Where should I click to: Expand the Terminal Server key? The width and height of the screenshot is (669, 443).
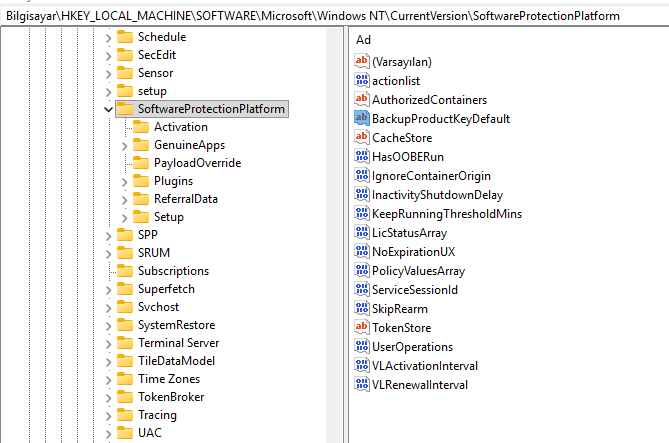(108, 343)
